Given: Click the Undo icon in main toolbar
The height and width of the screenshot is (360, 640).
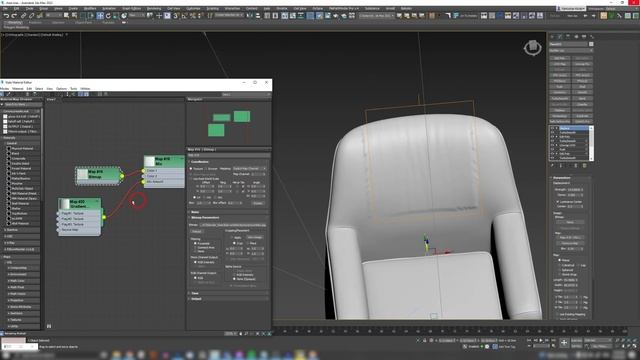Looking at the screenshot, I should (6, 16).
